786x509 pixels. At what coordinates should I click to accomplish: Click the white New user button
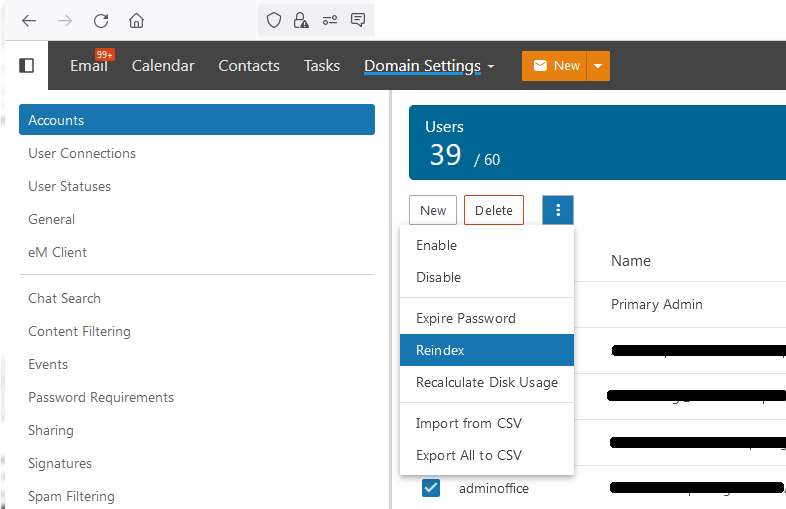[433, 210]
